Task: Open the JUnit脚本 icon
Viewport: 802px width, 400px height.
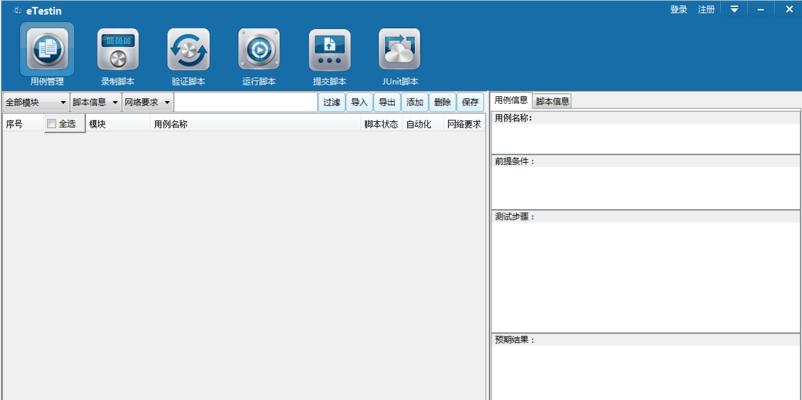Action: (399, 50)
